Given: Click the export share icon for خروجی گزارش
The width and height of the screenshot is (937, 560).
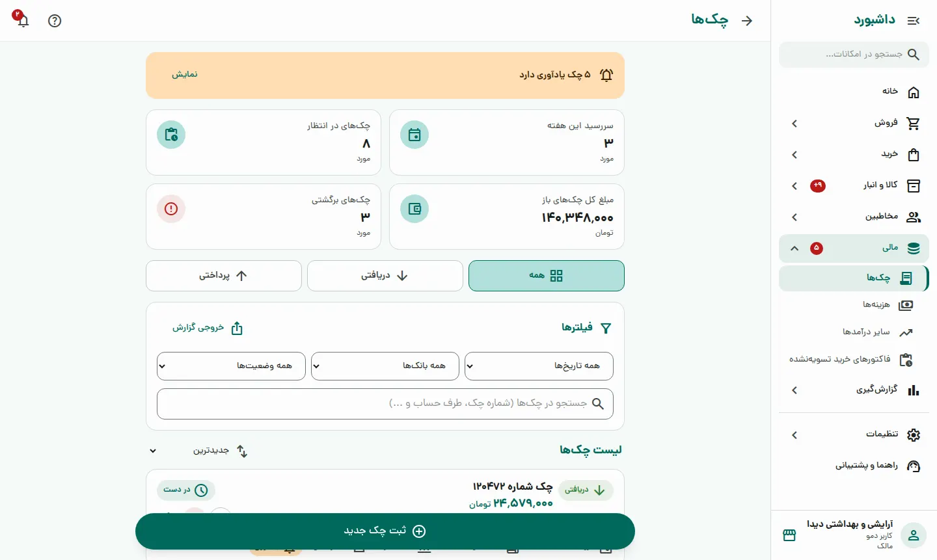Looking at the screenshot, I should [237, 328].
